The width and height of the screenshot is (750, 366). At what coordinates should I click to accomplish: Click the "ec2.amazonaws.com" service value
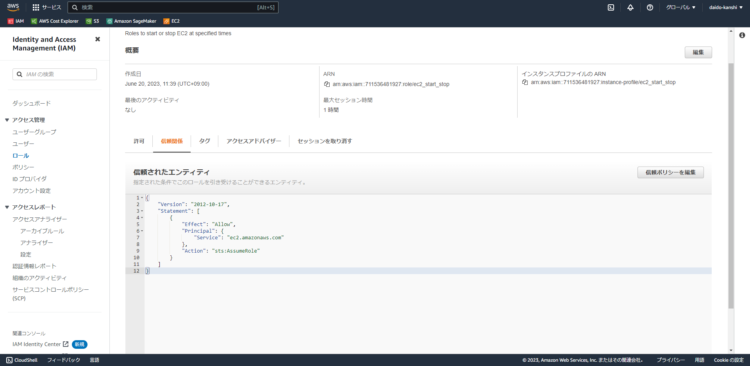[255, 237]
